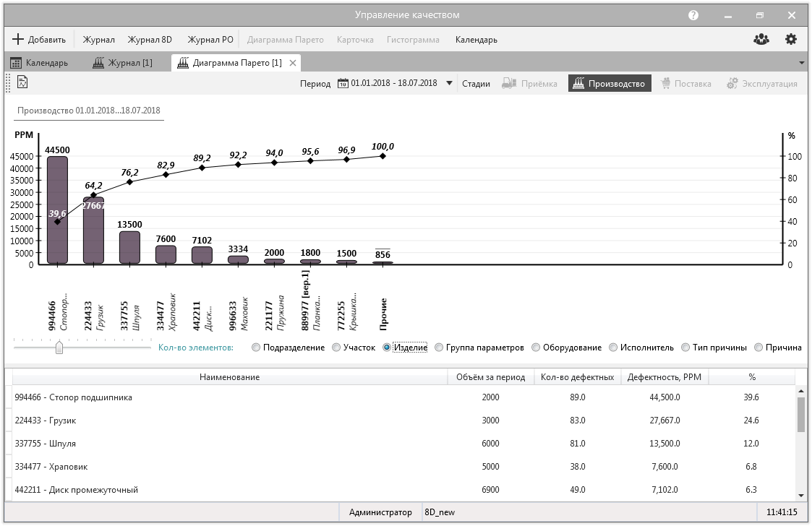Viewport: 812px width, 526px height.
Task: Click the Журнал РО toolbar button
Action: (210, 40)
